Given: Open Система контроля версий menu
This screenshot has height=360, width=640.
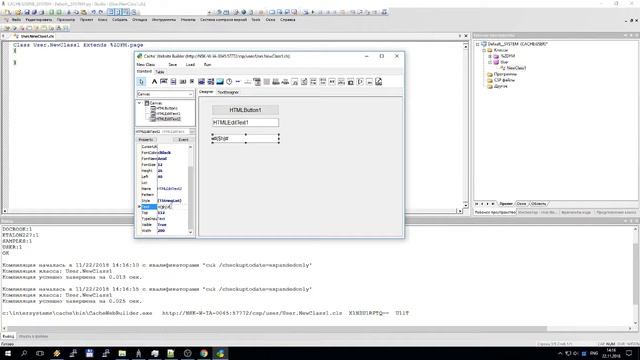Looking at the screenshot, I should coord(223,20).
